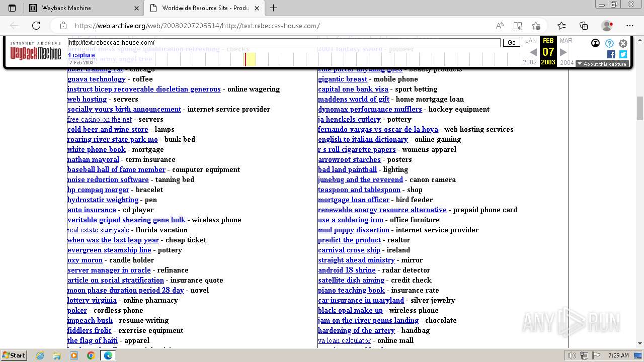Click the Wayback URL input field
The height and width of the screenshot is (362, 644).
point(284,43)
